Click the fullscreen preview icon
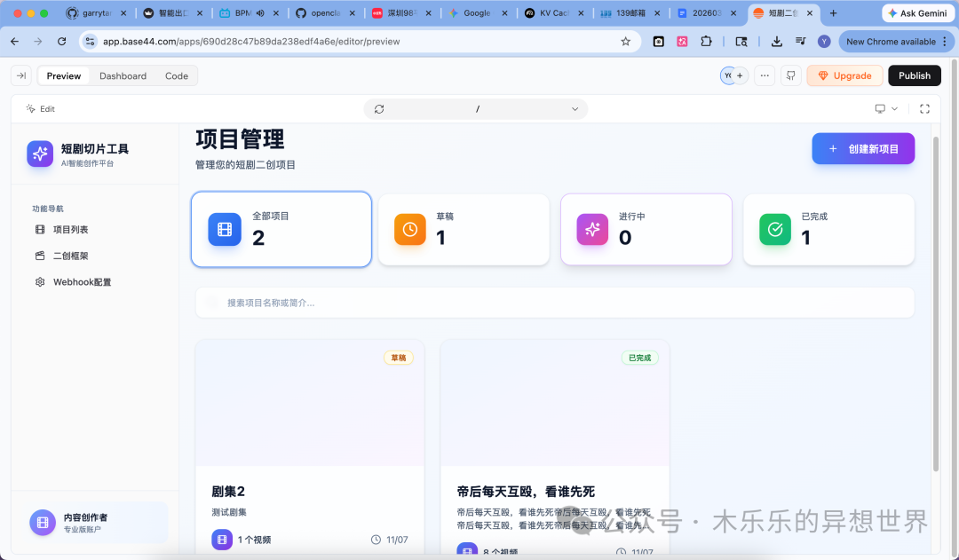959x560 pixels. point(924,108)
